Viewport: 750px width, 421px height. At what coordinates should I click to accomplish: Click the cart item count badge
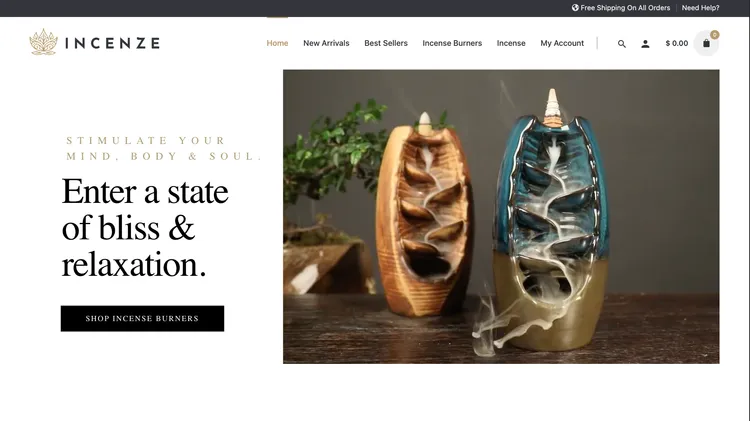714,34
